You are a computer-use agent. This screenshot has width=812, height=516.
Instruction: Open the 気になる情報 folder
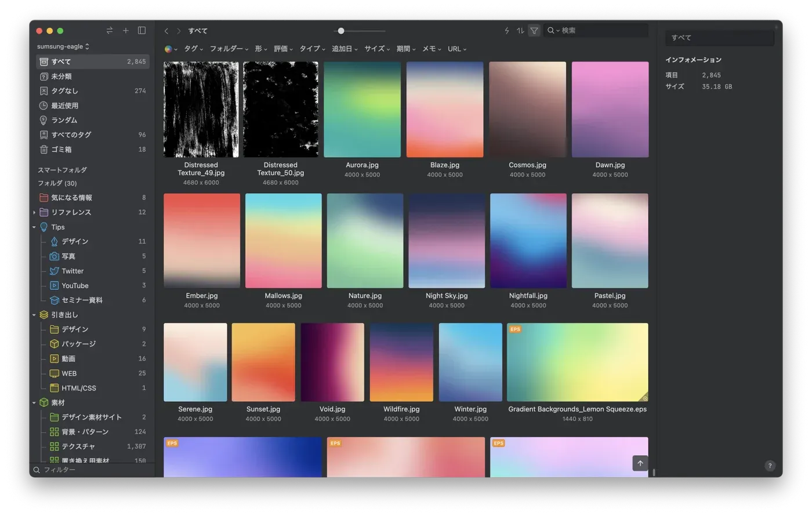(x=93, y=198)
